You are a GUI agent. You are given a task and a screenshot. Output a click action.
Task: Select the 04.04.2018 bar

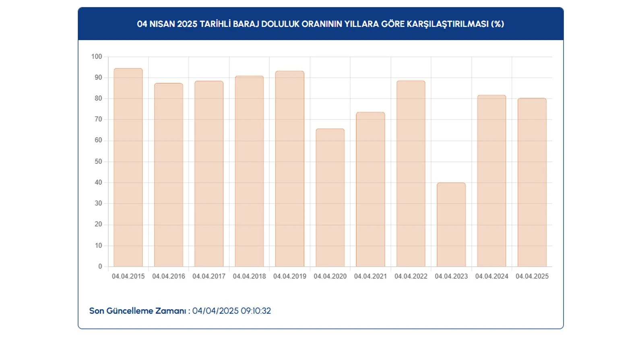point(249,171)
